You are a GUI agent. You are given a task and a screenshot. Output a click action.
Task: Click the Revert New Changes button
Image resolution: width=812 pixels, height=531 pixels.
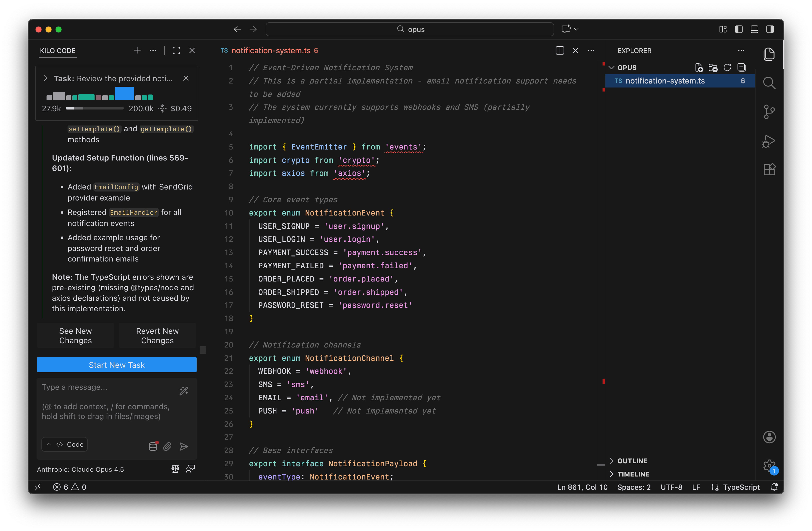pos(157,335)
